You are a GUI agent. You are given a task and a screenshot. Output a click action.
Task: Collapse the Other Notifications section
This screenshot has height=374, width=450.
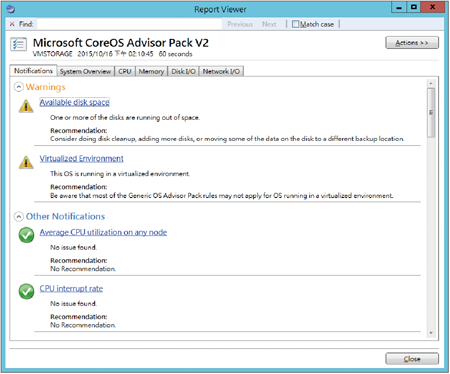point(19,217)
